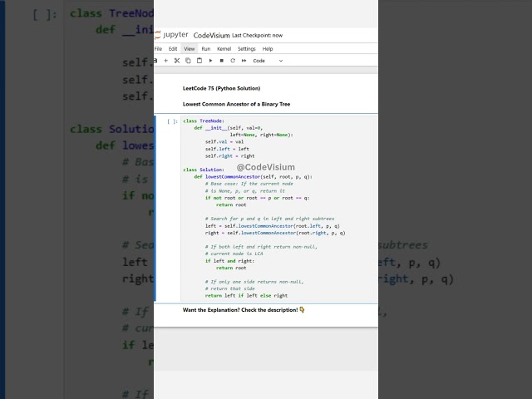Open the Kernel menu
Screen dimensions: 532x399
click(x=224, y=49)
